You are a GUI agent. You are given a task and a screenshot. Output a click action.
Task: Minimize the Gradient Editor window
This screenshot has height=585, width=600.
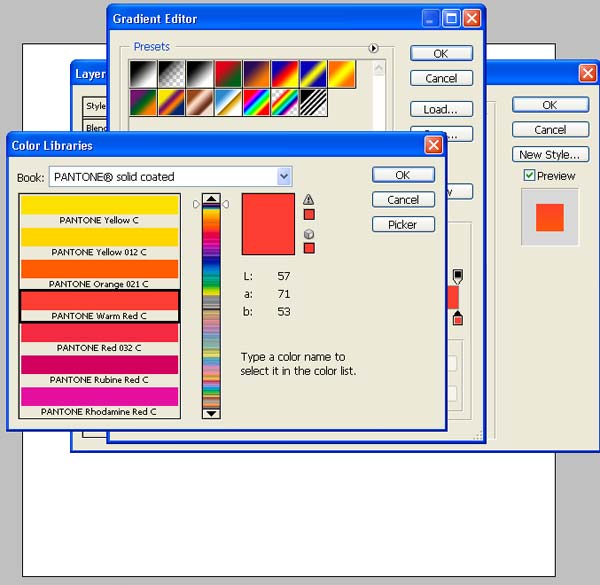(431, 18)
